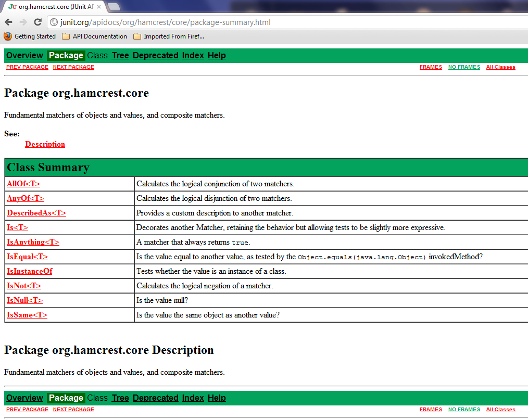Open Index in bottom navigation bar
The height and width of the screenshot is (420, 528).
click(193, 398)
